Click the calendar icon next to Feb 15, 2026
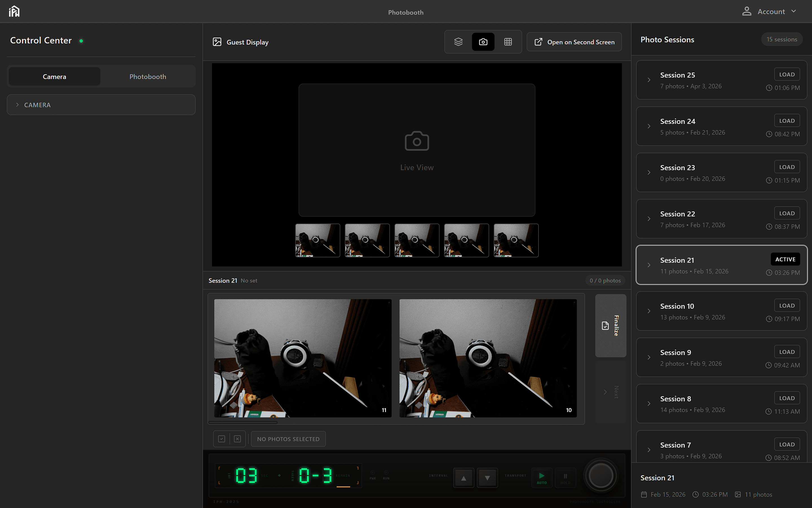 click(644, 494)
